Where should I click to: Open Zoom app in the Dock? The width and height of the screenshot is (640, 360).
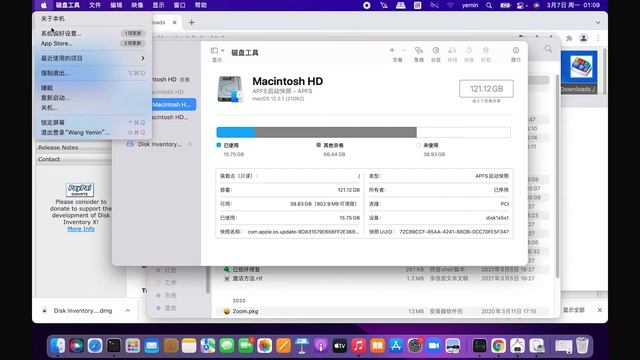[433, 346]
